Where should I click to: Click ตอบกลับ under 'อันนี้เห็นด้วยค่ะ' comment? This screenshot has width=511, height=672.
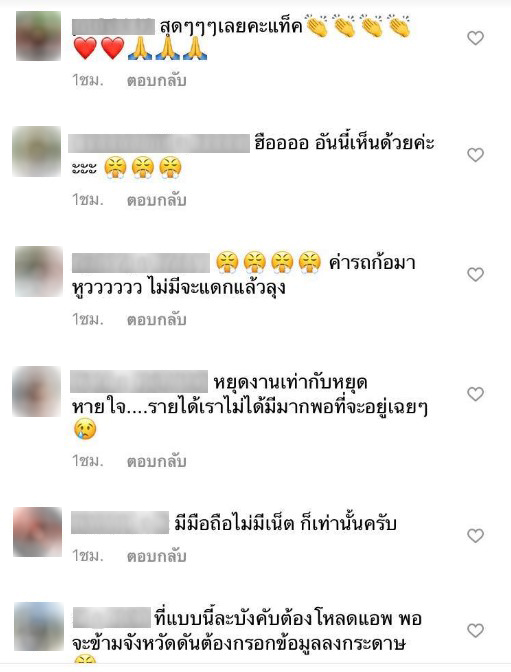tap(156, 200)
